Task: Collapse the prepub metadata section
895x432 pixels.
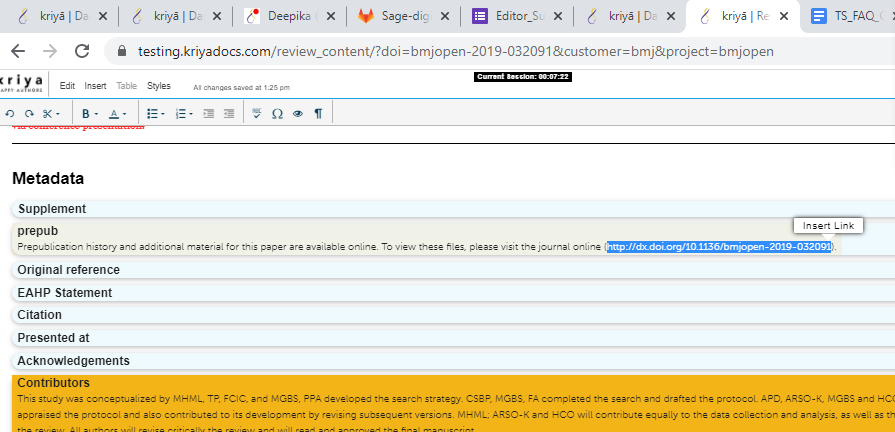Action: [x=38, y=231]
